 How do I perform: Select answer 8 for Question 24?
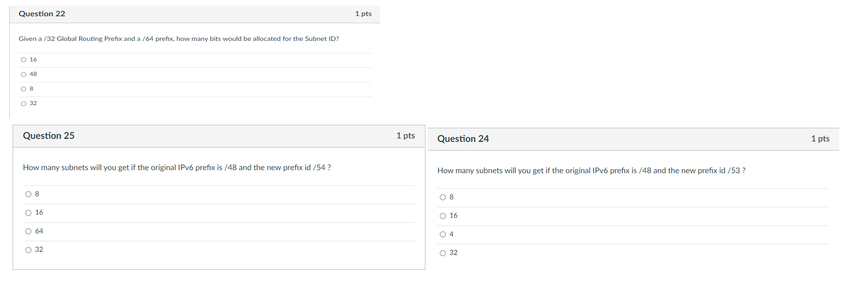[443, 197]
